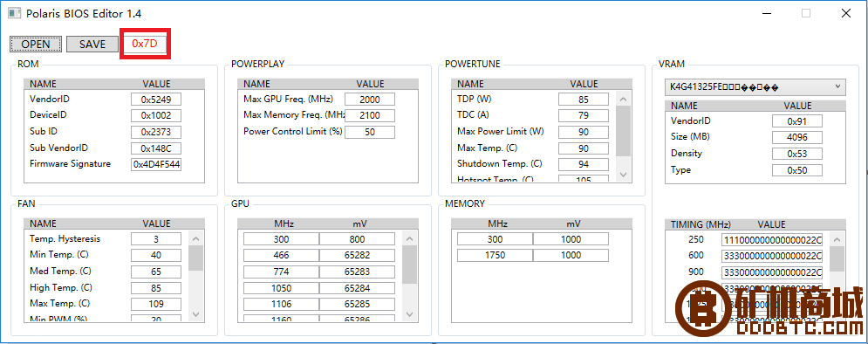Edit the High Temp. value 85
This screenshot has height=344, width=868.
tap(156, 288)
